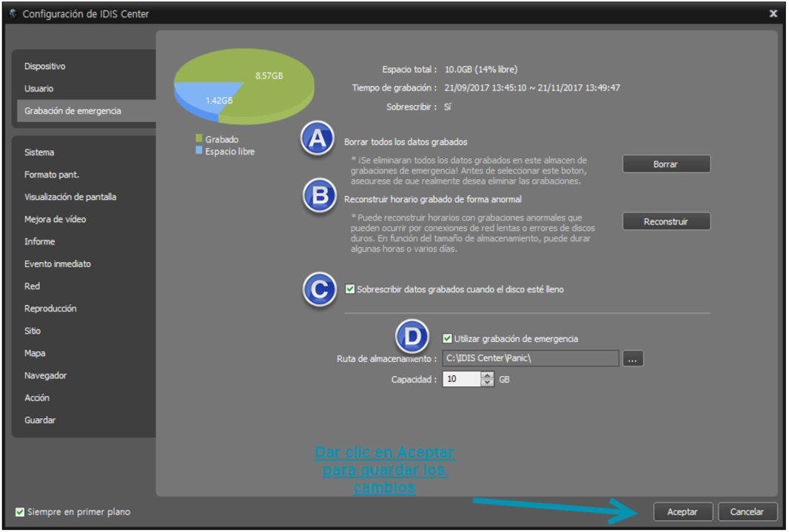Click the IDIS Center title bar icon
Image resolution: width=789 pixels, height=532 pixels.
tap(13, 13)
